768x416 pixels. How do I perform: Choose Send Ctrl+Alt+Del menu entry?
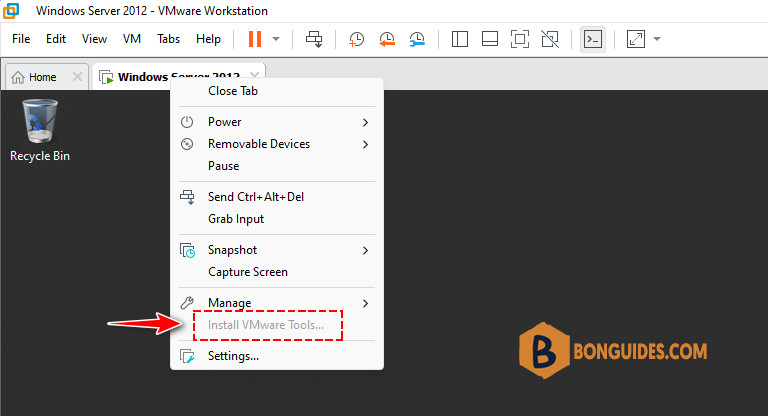pyautogui.click(x=277, y=197)
